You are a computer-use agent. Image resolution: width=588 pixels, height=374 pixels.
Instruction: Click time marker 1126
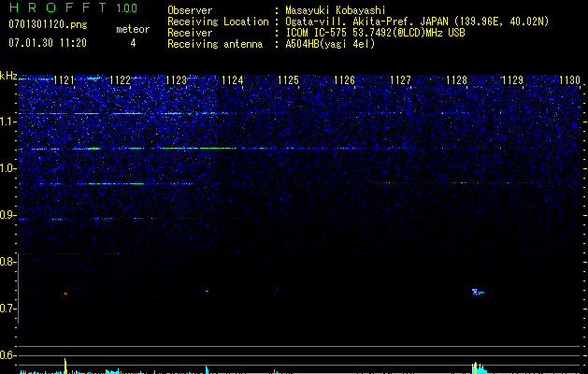pos(344,80)
